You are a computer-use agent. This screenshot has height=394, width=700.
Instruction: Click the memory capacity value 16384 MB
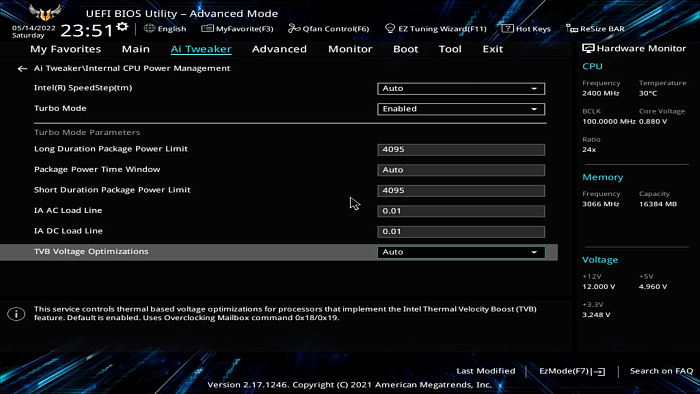click(x=658, y=204)
